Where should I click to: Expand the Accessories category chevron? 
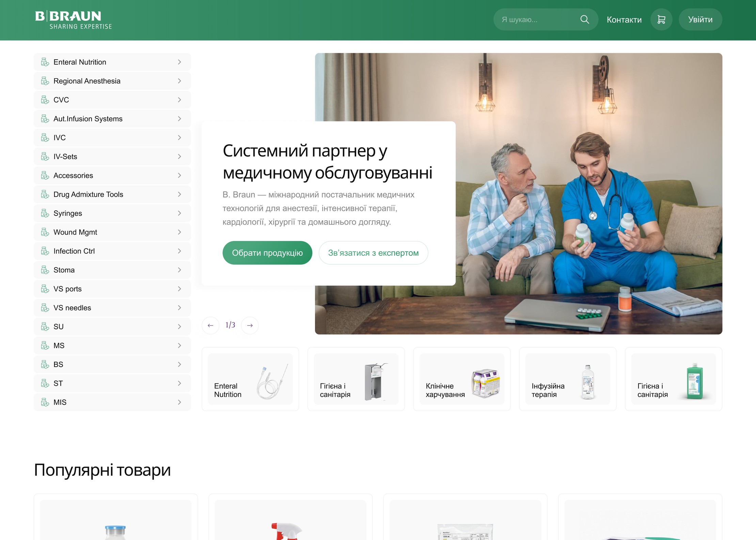coord(179,175)
